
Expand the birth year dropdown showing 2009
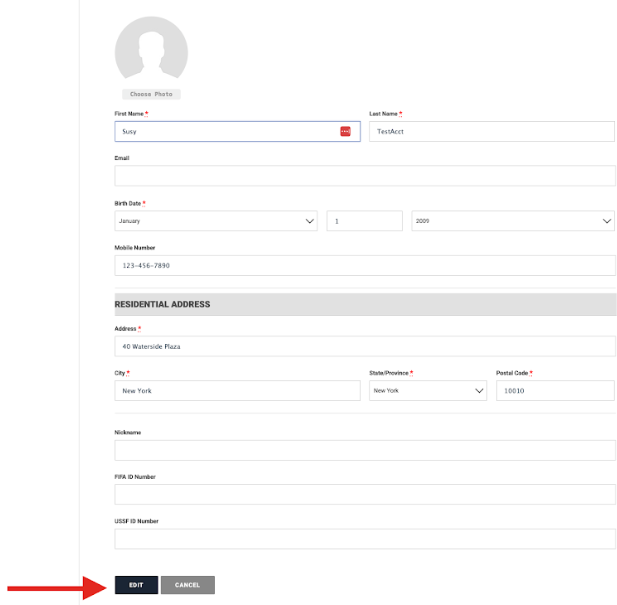513,221
